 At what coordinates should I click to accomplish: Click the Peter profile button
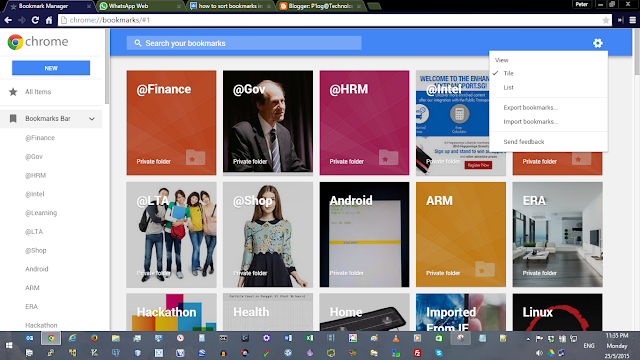point(582,4)
